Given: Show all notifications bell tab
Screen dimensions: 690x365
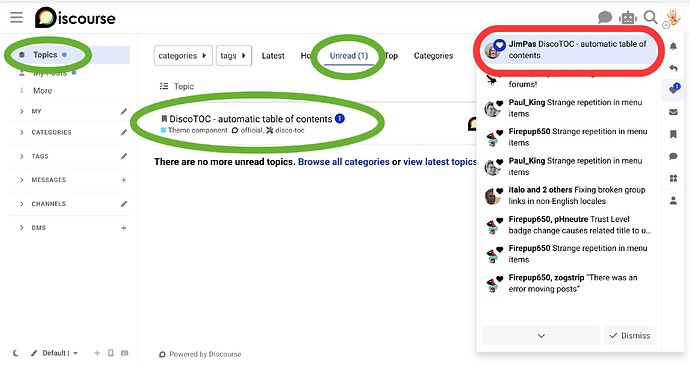Looking at the screenshot, I should (673, 46).
